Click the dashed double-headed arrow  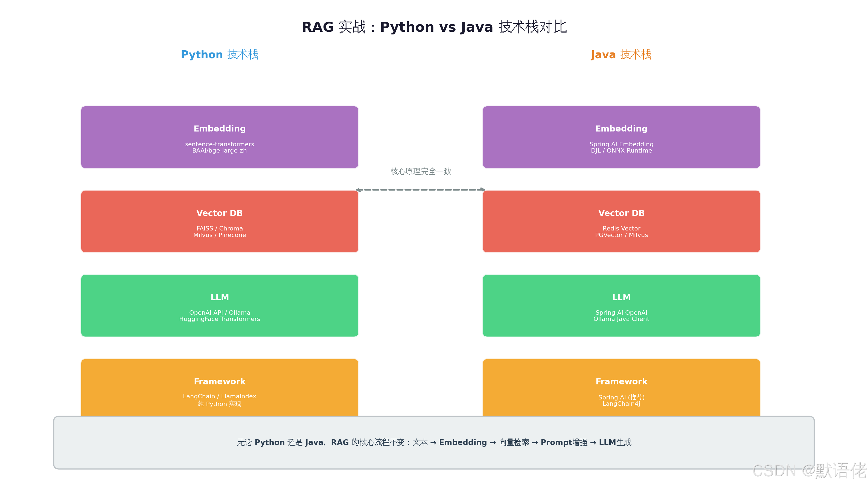pos(421,190)
